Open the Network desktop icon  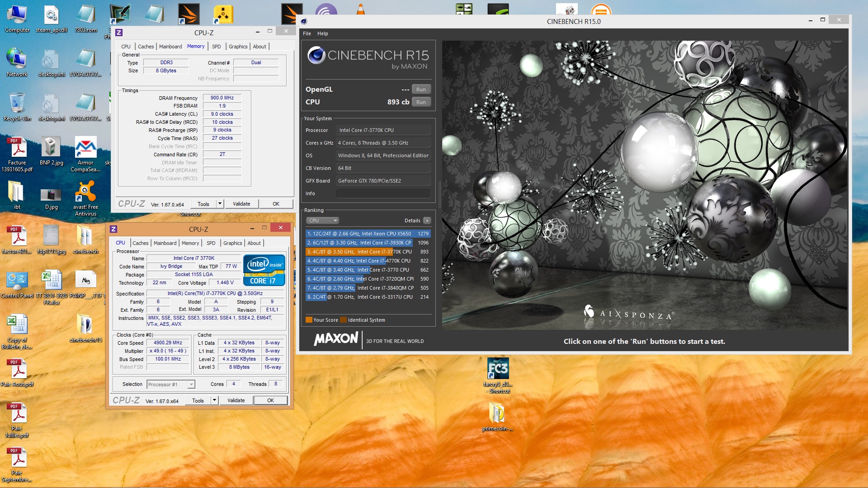pyautogui.click(x=17, y=62)
